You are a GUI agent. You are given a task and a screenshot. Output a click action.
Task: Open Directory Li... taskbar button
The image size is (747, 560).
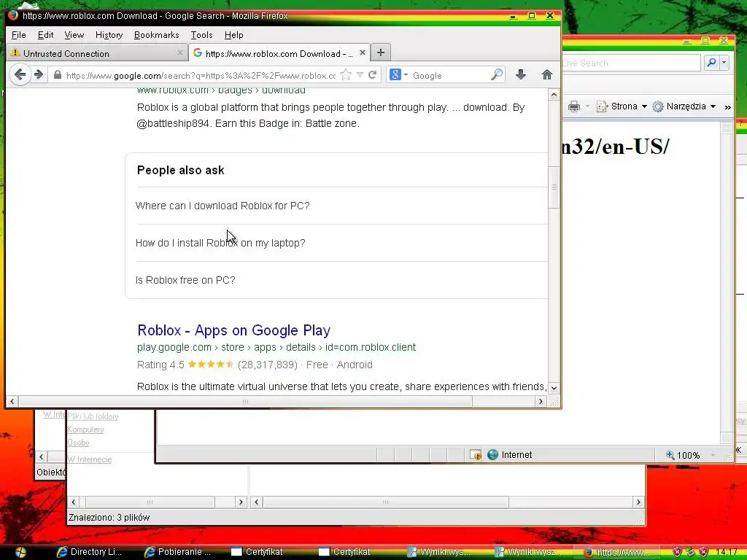click(x=90, y=552)
